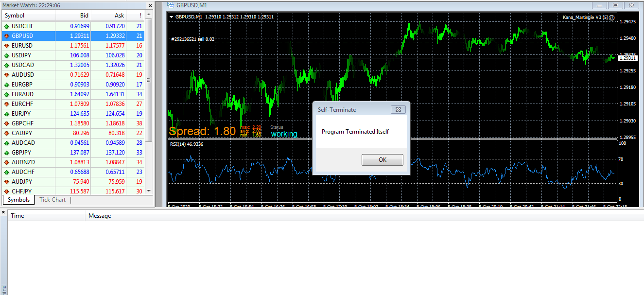The height and width of the screenshot is (295, 644).
Task: Click the AUDUSD down-arrow icon
Action: tap(7, 75)
